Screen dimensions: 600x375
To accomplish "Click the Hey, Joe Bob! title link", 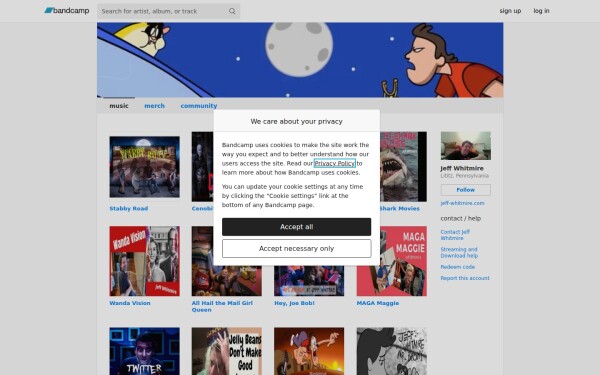I will 294,303.
